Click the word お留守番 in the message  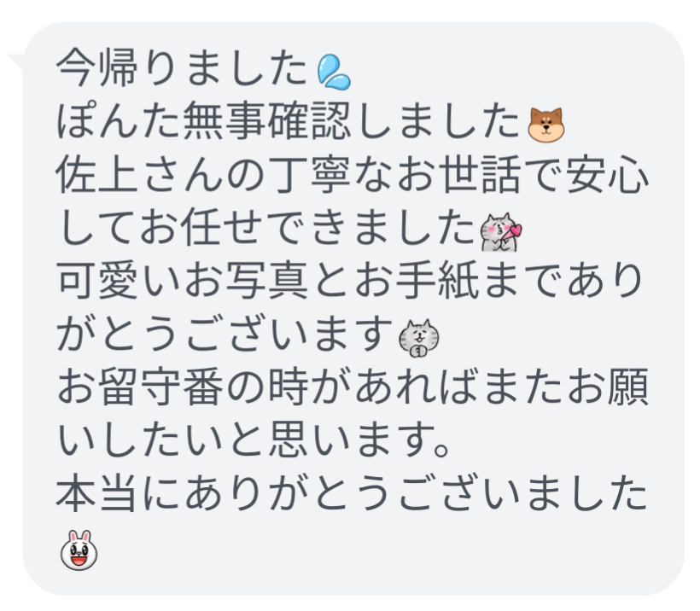tap(140, 387)
